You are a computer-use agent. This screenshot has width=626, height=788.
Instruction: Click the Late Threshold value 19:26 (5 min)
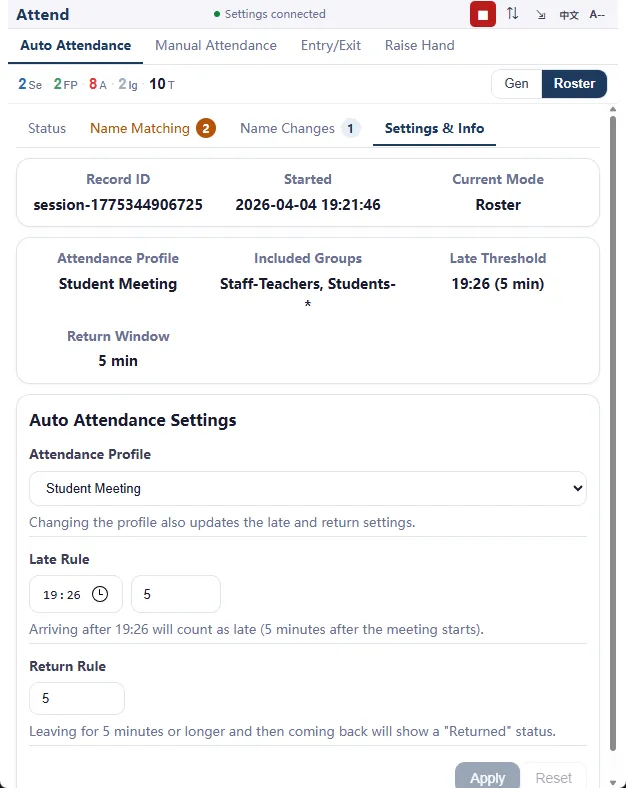498,283
